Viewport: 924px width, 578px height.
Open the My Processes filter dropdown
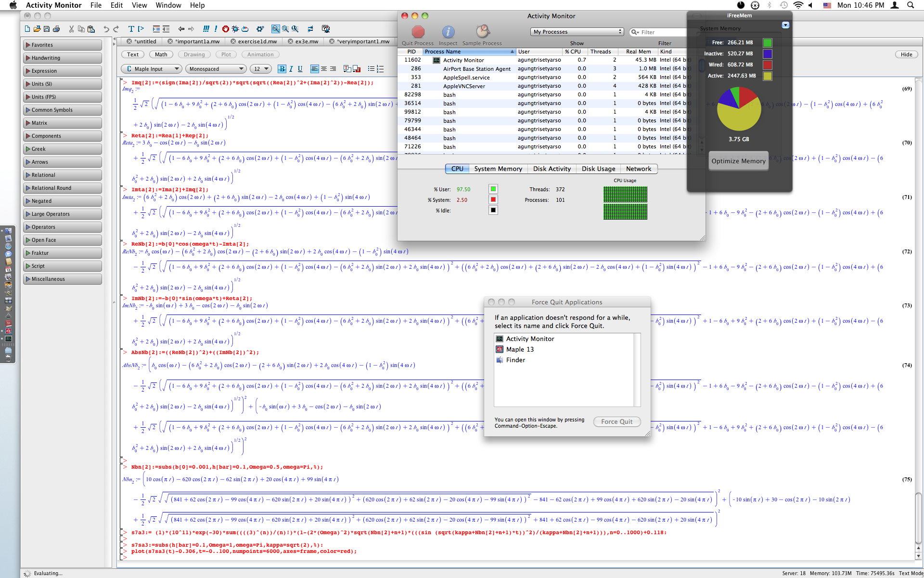[577, 32]
